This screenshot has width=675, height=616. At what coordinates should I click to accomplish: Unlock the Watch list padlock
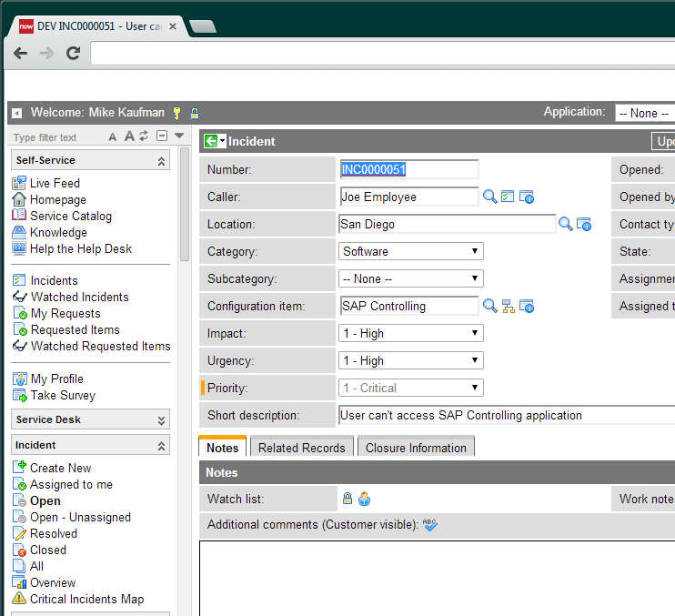coord(348,499)
